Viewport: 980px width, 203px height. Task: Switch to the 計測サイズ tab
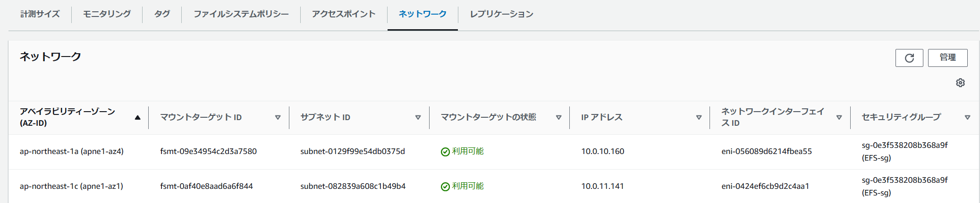point(40,14)
